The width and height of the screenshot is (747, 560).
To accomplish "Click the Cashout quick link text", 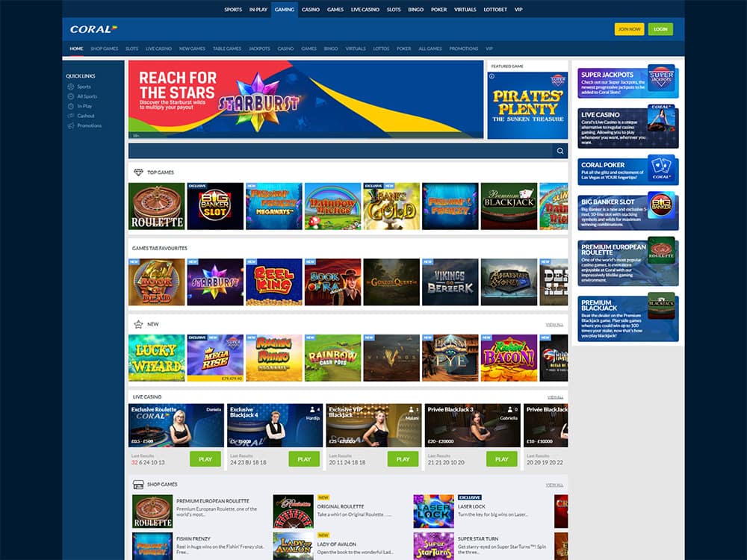I will [86, 116].
